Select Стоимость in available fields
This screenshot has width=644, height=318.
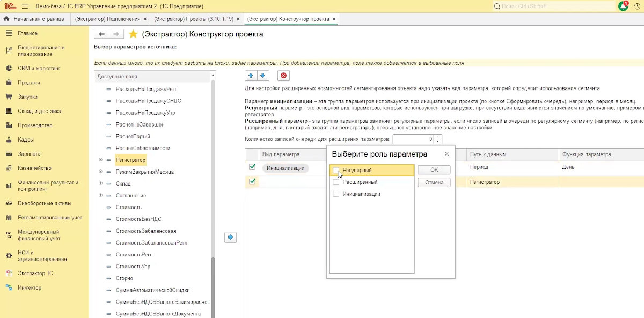tap(129, 207)
